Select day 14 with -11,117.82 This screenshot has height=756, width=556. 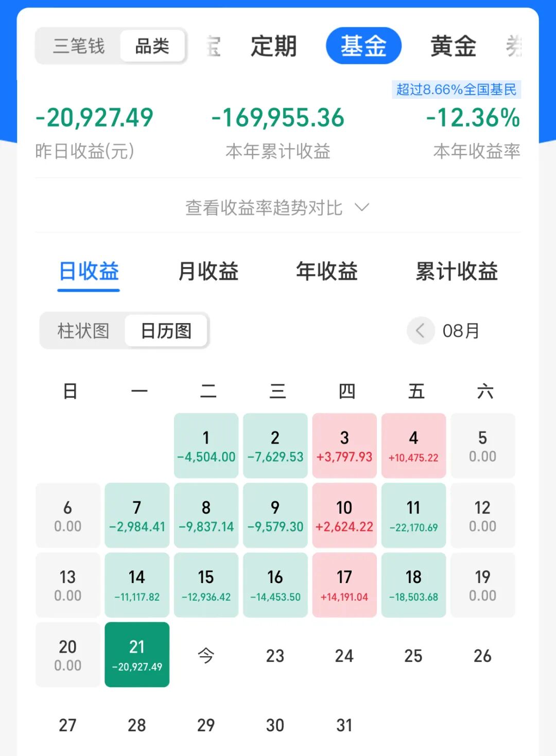click(137, 585)
